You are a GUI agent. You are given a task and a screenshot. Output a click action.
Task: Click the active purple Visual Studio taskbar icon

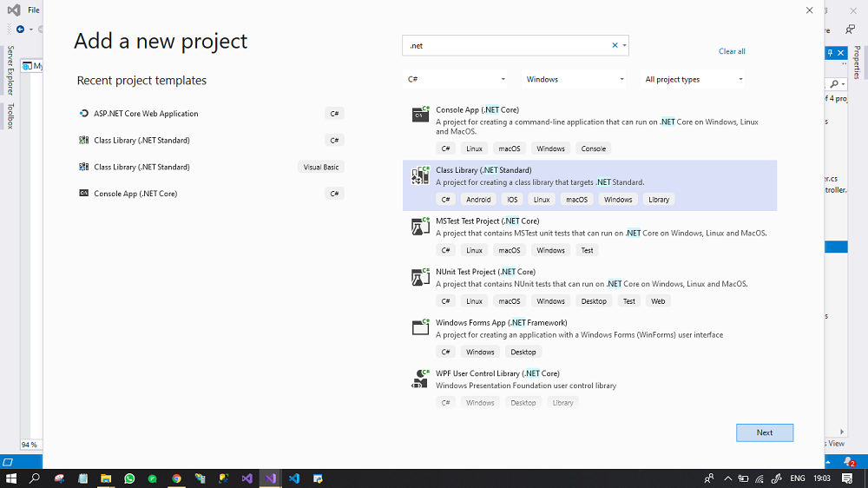pos(270,478)
